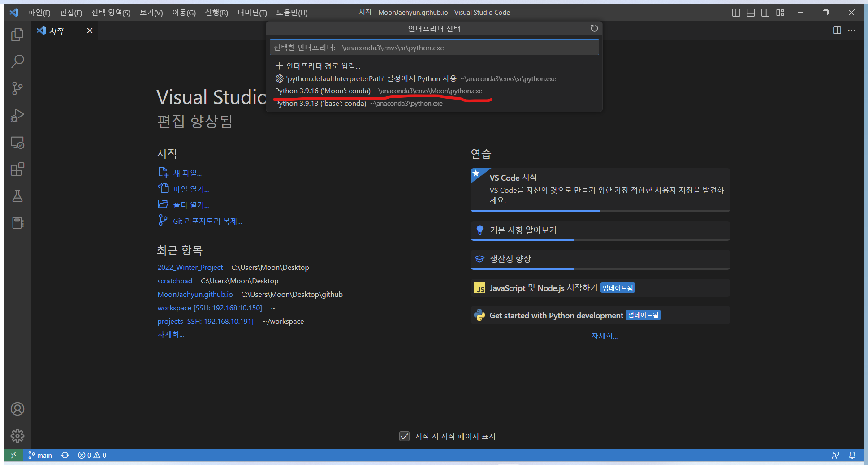This screenshot has width=868, height=465.
Task: Open recent 2022_Winter_Project folder link
Action: click(x=190, y=268)
